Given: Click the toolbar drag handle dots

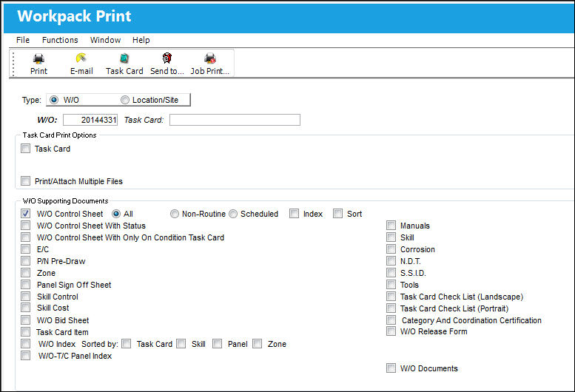Looking at the screenshot, I should [13, 64].
